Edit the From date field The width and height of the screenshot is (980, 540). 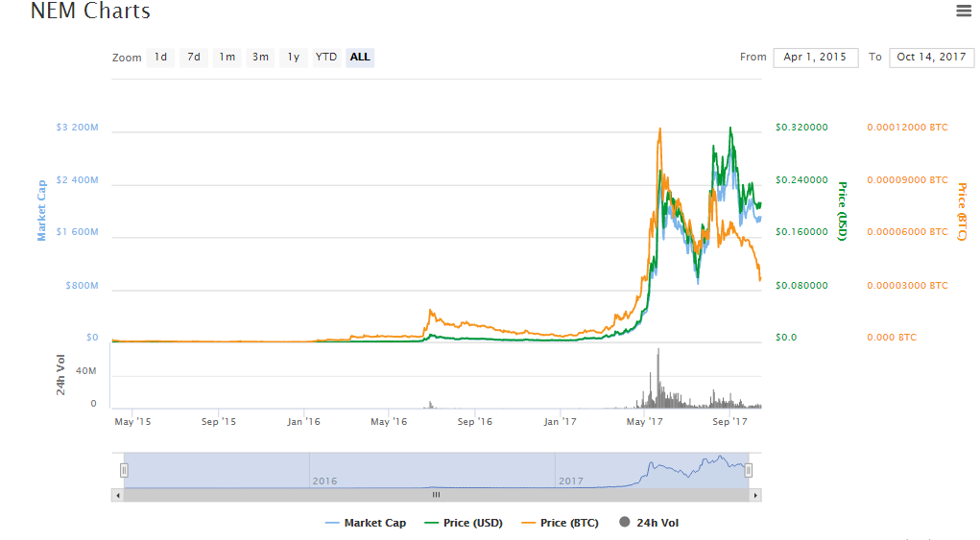(816, 58)
